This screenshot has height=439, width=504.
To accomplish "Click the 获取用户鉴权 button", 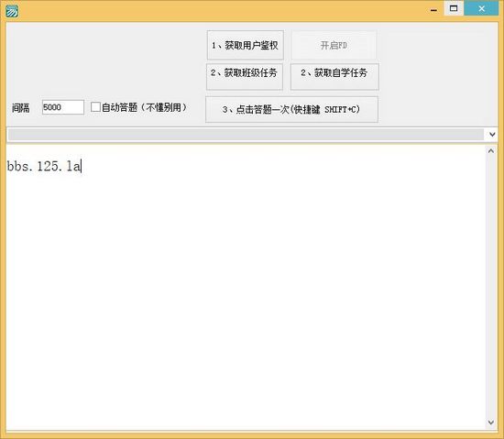I will tap(246, 45).
